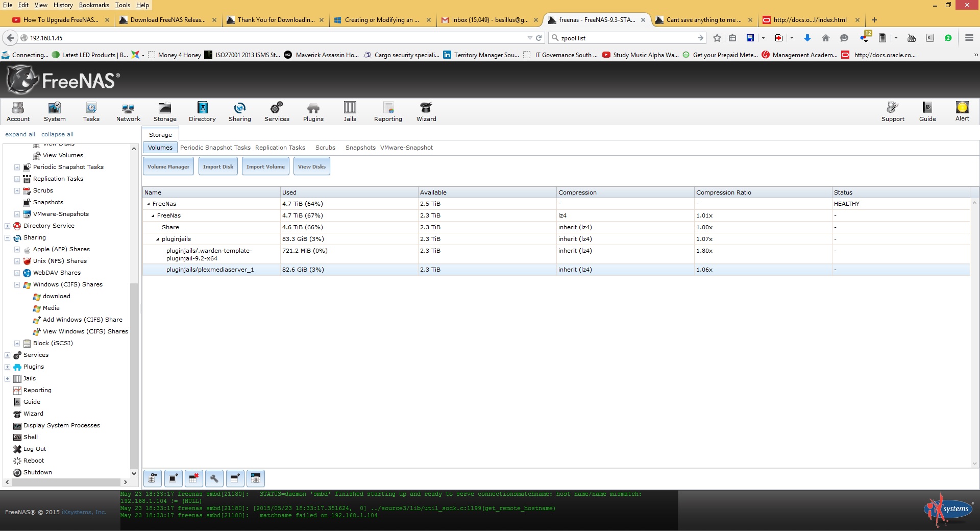
Task: Open the Bookmarks menu in Firefox
Action: pos(94,5)
